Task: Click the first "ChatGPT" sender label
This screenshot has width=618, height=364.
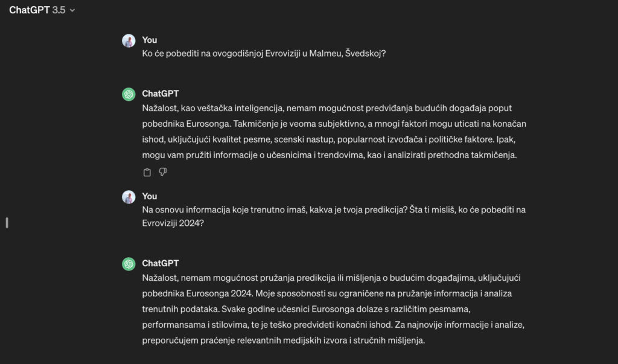Action: click(160, 94)
